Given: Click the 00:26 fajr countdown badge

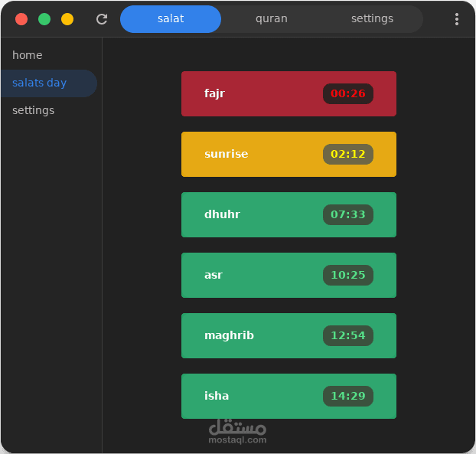Looking at the screenshot, I should (x=348, y=93).
